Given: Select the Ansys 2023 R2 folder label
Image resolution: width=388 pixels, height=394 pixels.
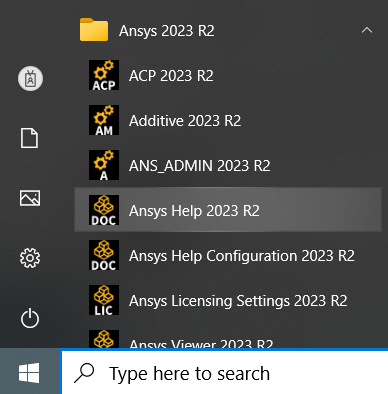Looking at the screenshot, I should [167, 31].
